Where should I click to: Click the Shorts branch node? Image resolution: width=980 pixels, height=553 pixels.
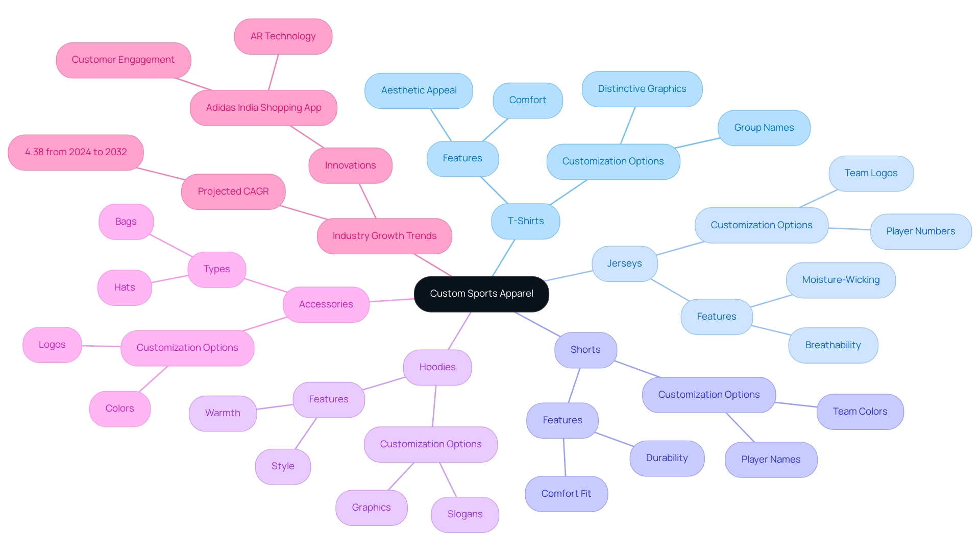(x=584, y=348)
